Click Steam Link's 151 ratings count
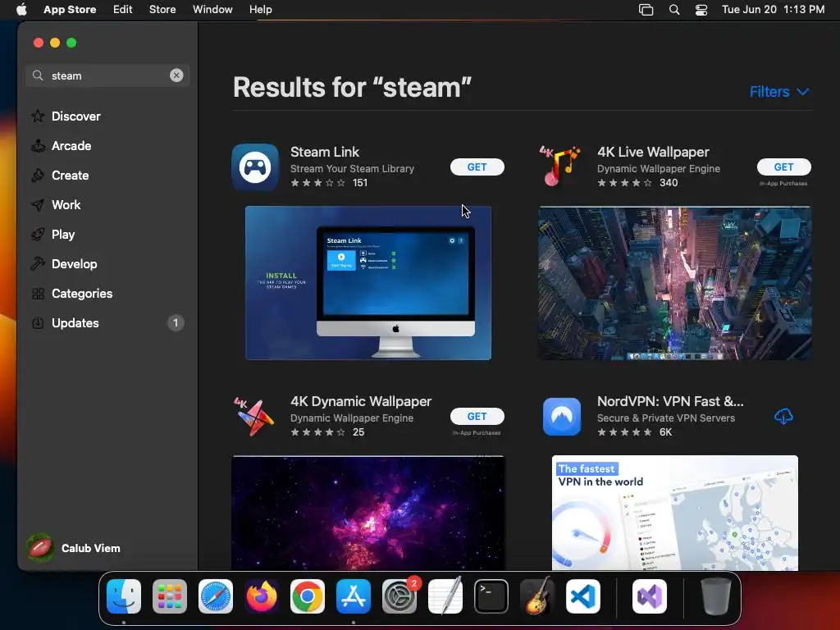The image size is (840, 630). click(x=360, y=183)
